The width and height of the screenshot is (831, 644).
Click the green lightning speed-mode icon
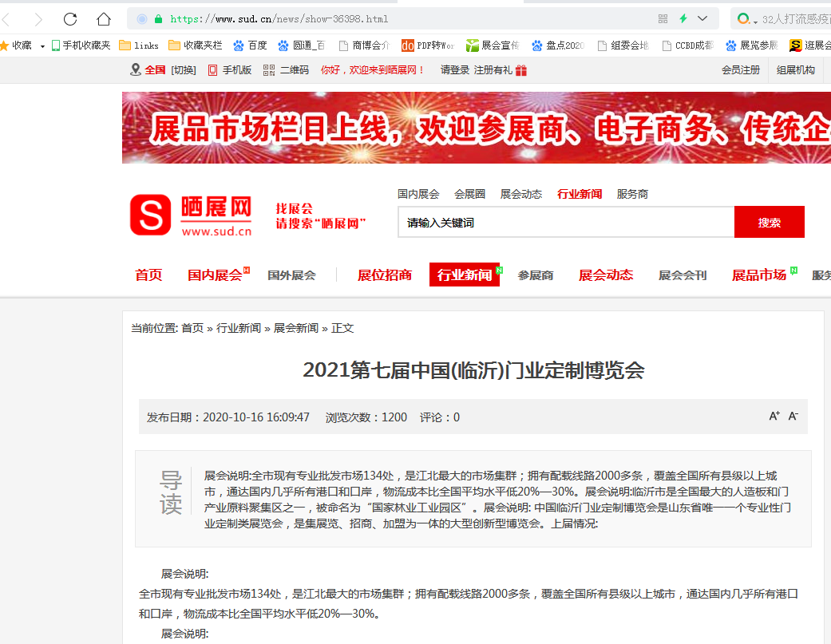pos(683,18)
